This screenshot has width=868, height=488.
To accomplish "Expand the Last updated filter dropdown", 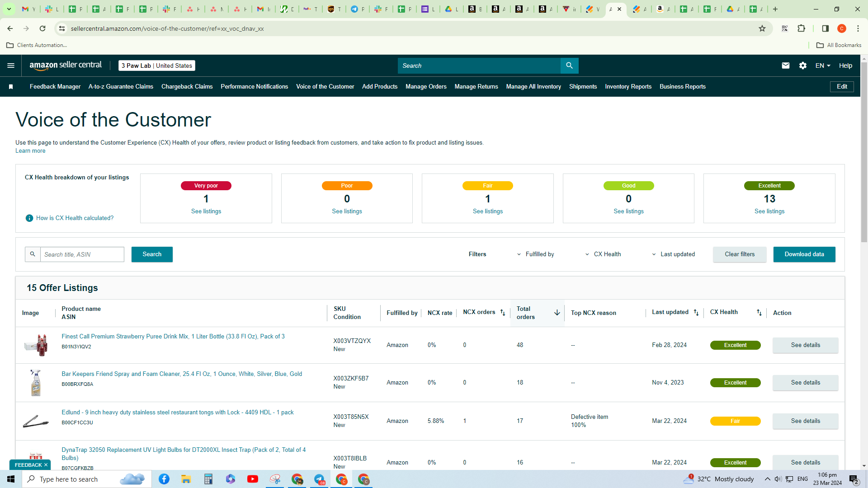I will click(673, 254).
